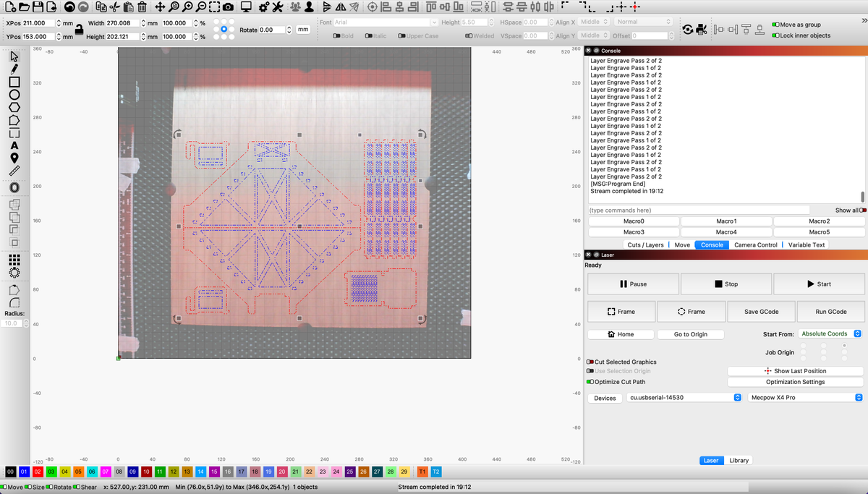The height and width of the screenshot is (494, 868).
Task: Activate the Create Text tool
Action: click(x=14, y=145)
